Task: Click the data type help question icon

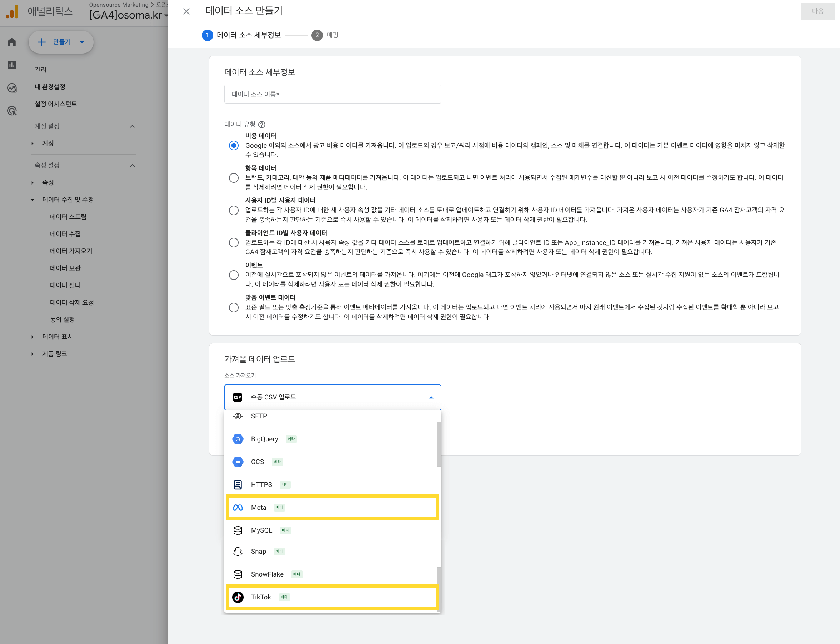Action: coord(261,125)
